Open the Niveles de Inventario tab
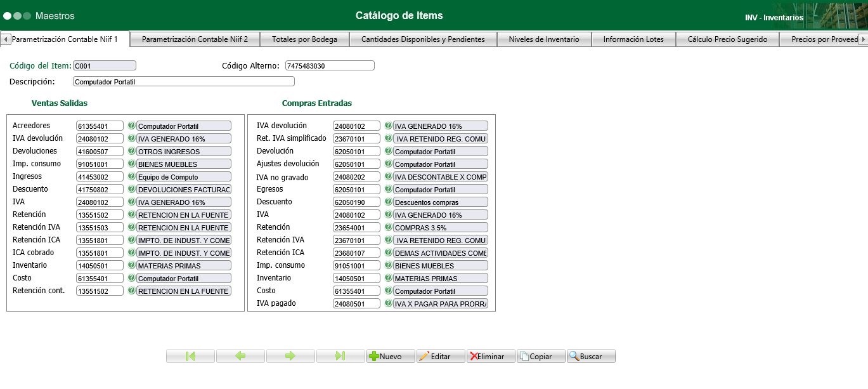The height and width of the screenshot is (389, 868). click(x=544, y=39)
